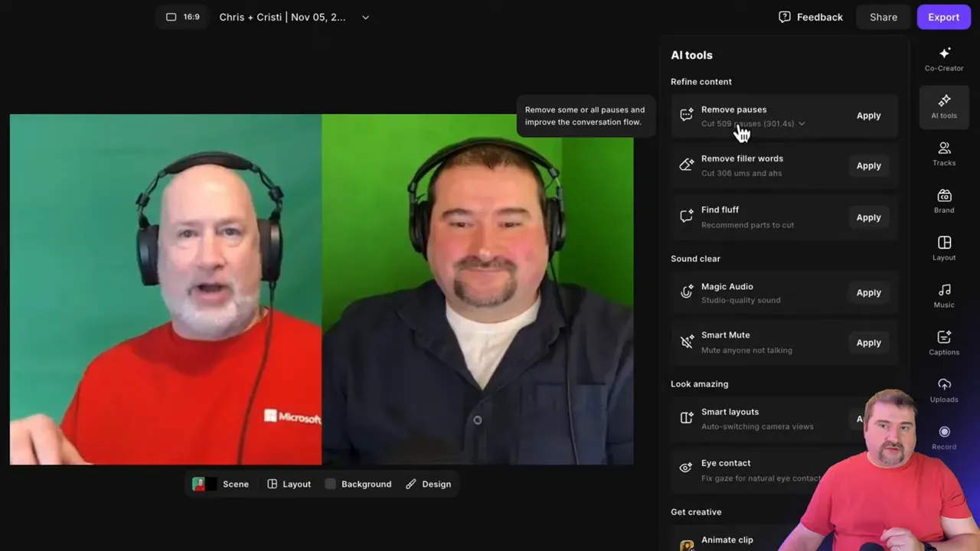980x551 pixels.
Task: Open the Uploads panel
Action: click(943, 391)
